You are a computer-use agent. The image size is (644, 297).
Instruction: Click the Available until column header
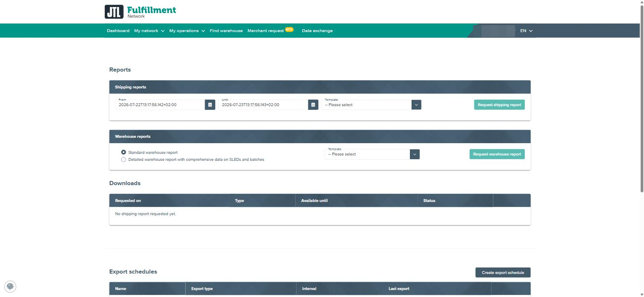pyautogui.click(x=356, y=201)
